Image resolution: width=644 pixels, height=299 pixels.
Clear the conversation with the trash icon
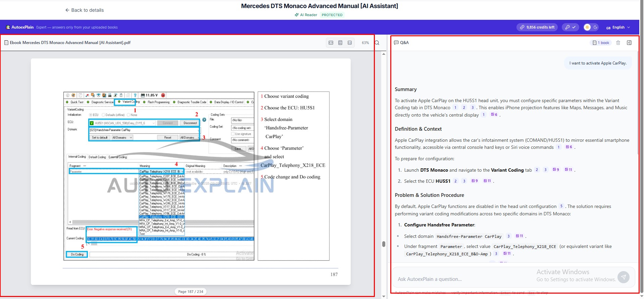click(618, 43)
